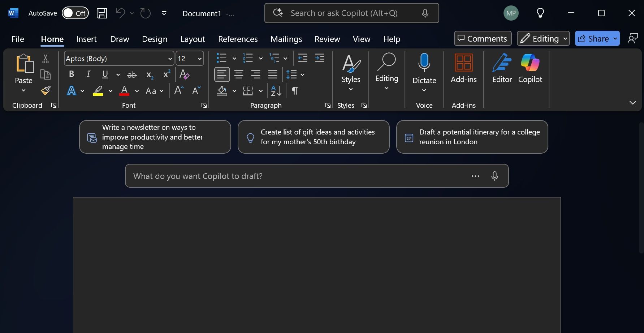Click the Comments button

coord(483,39)
